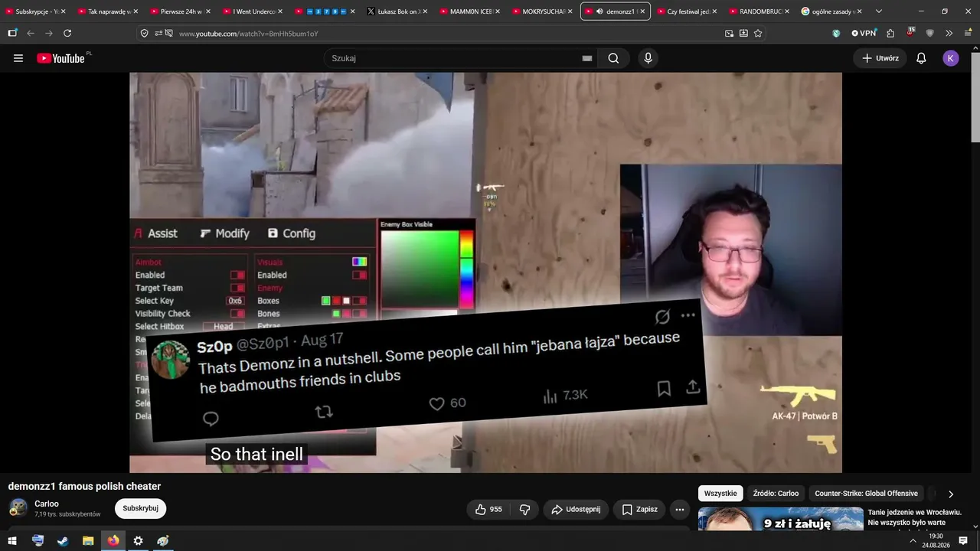Click the youtube.com address bar URL

pyautogui.click(x=248, y=34)
